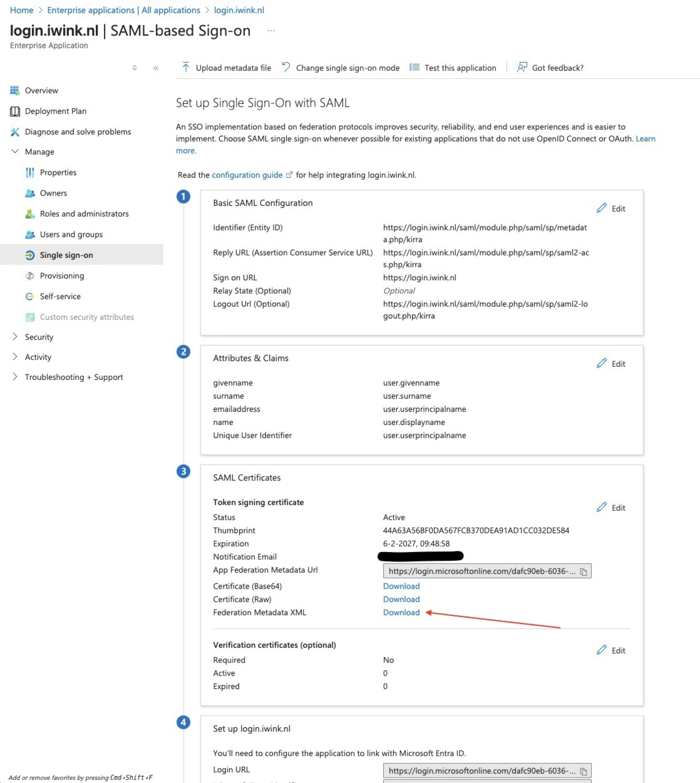The image size is (700, 783).
Task: Click the Test this application icon
Action: [414, 67]
